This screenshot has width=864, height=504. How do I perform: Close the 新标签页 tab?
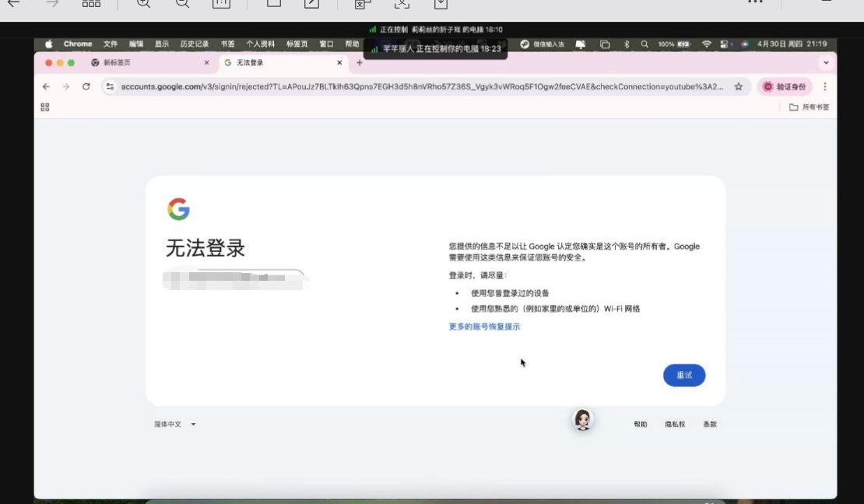pos(206,63)
